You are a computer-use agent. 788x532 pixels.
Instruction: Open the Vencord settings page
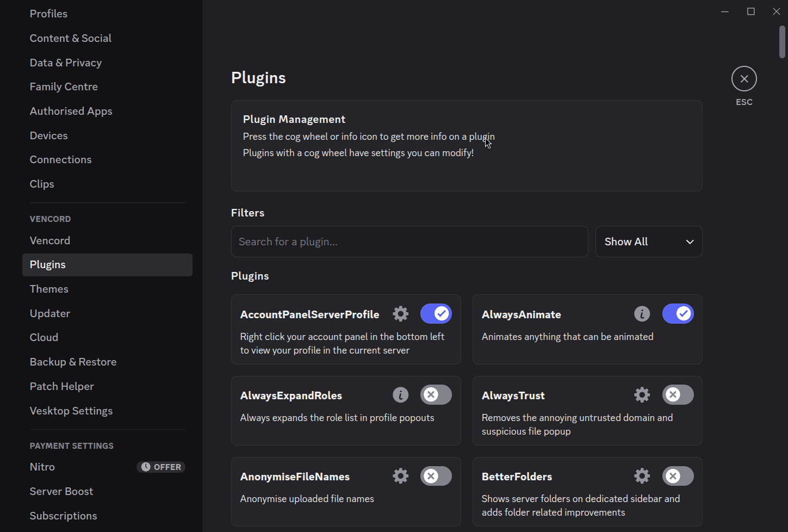(107, 240)
